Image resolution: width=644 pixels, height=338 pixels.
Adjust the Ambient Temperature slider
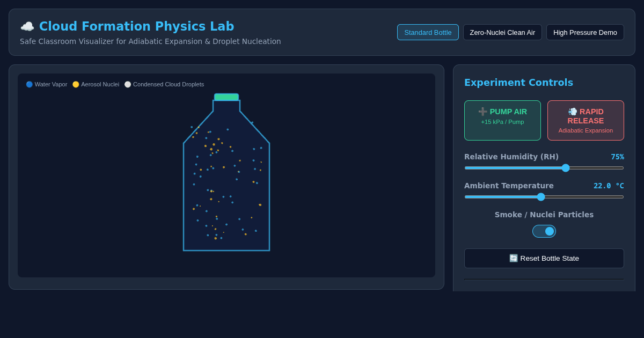544,197
